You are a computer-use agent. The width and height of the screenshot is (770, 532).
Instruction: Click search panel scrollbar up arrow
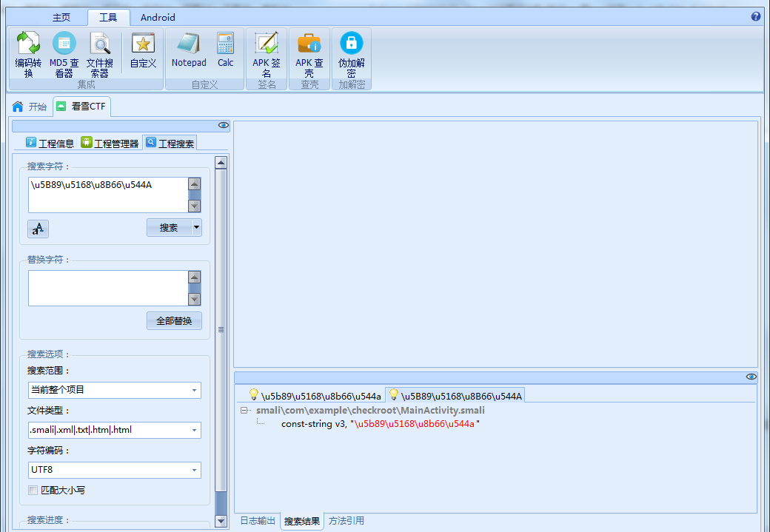[x=221, y=163]
